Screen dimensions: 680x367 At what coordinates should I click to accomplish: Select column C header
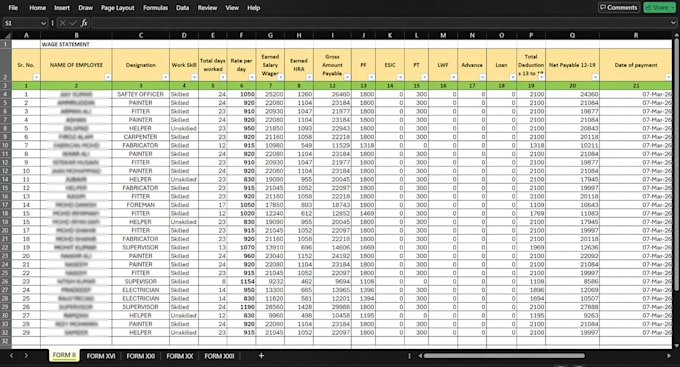pos(141,36)
